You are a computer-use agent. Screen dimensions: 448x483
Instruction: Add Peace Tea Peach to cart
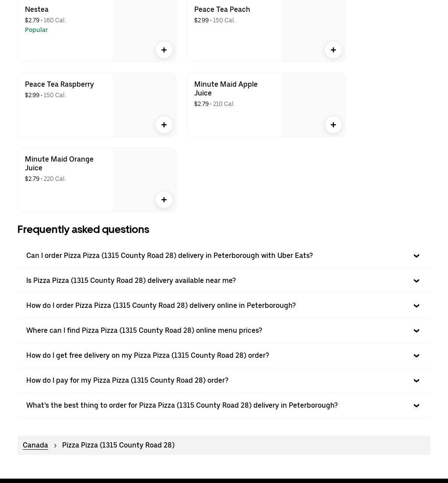pyautogui.click(x=333, y=50)
